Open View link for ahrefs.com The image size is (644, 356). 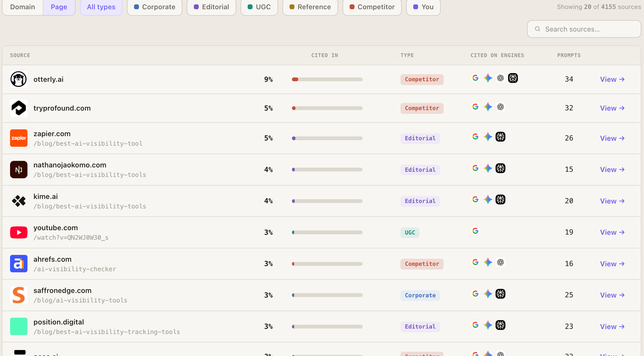[612, 264]
